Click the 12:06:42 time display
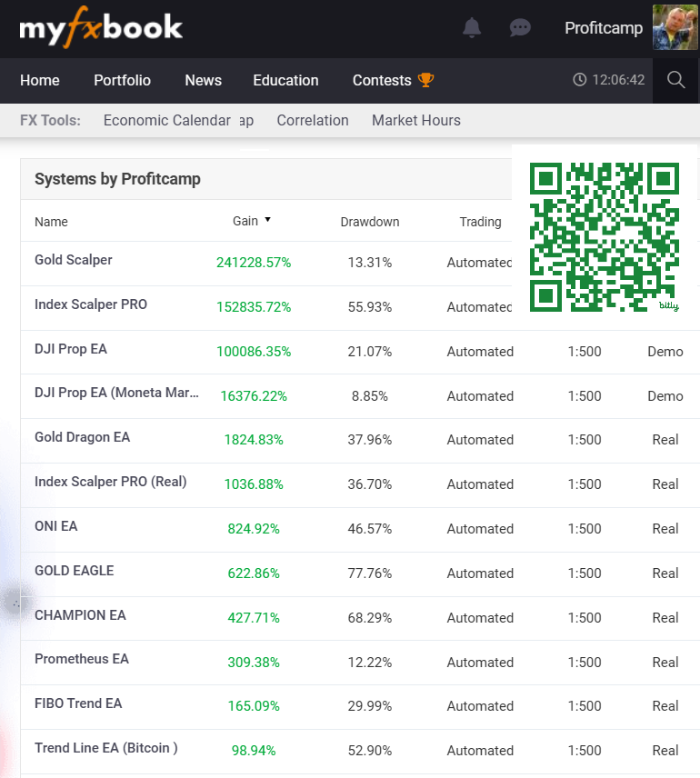700x778 pixels. [618, 80]
